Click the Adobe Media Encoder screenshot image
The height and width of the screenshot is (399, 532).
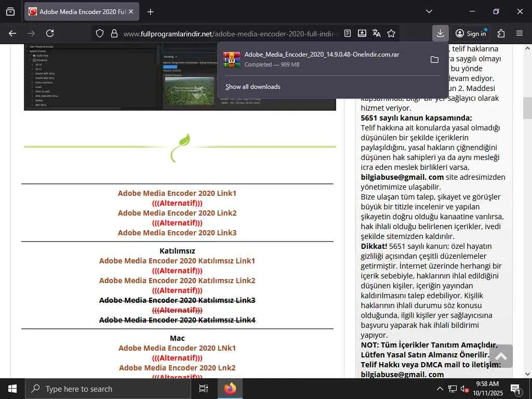(x=121, y=77)
